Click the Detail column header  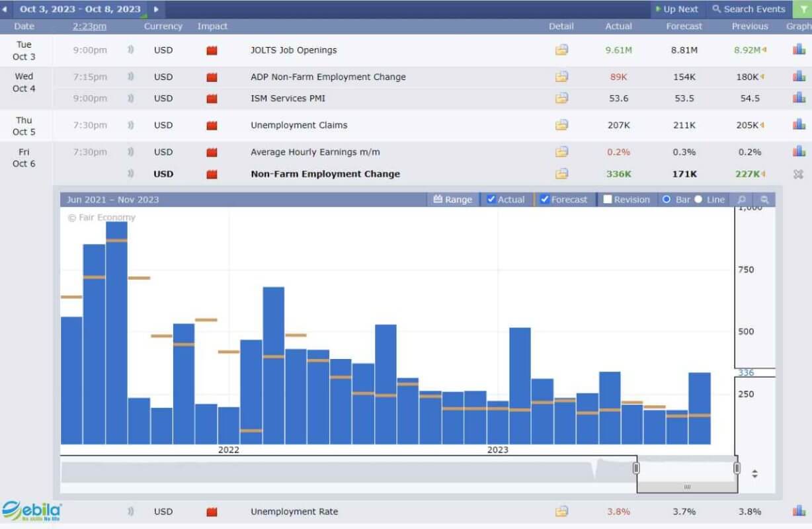(561, 26)
